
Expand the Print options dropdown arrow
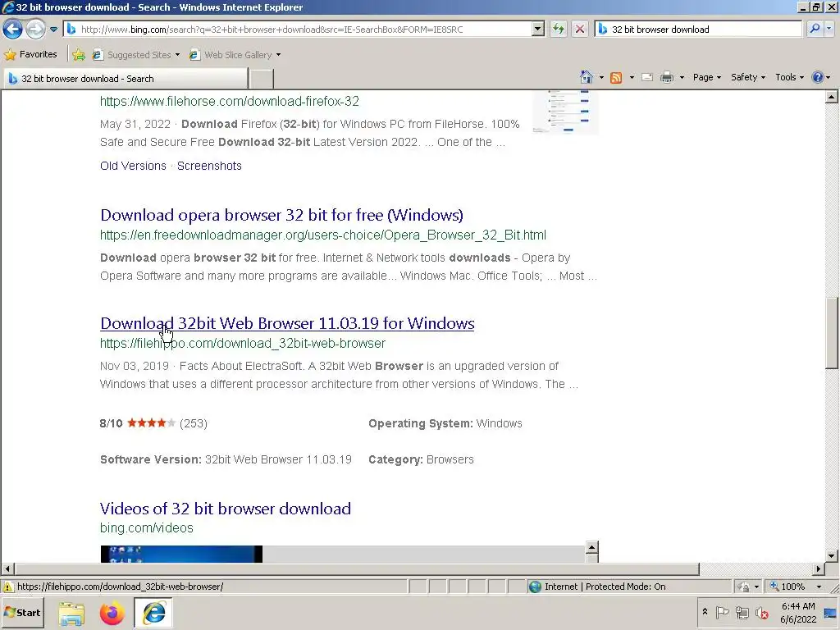pyautogui.click(x=682, y=78)
